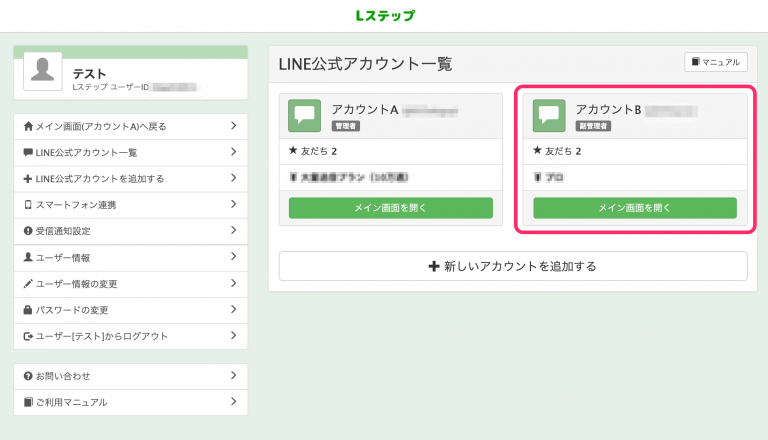Click the book icon in マニュアル button
Screen dimensions: 768x440
[x=695, y=62]
